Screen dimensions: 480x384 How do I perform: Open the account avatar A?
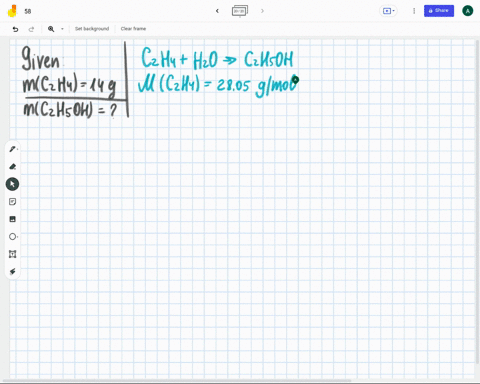[x=468, y=11]
